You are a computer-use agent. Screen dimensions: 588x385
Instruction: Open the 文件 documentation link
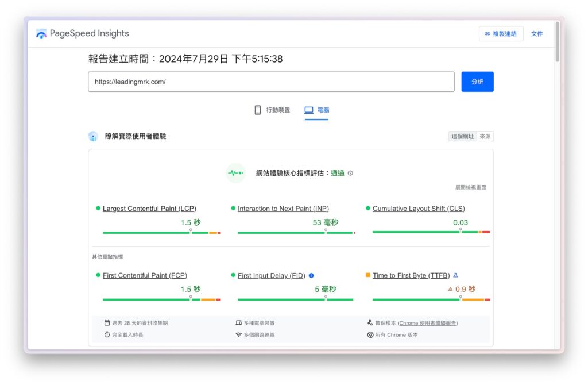point(537,34)
